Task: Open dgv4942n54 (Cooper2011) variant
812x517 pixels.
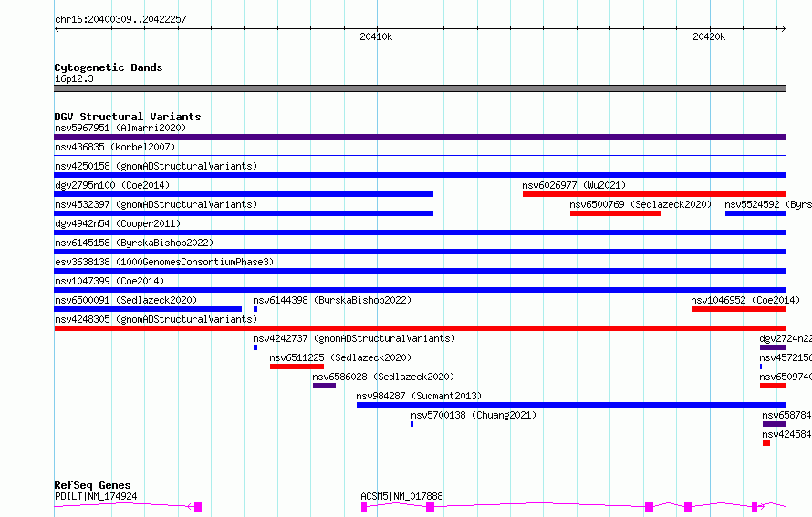Action: 420,233
